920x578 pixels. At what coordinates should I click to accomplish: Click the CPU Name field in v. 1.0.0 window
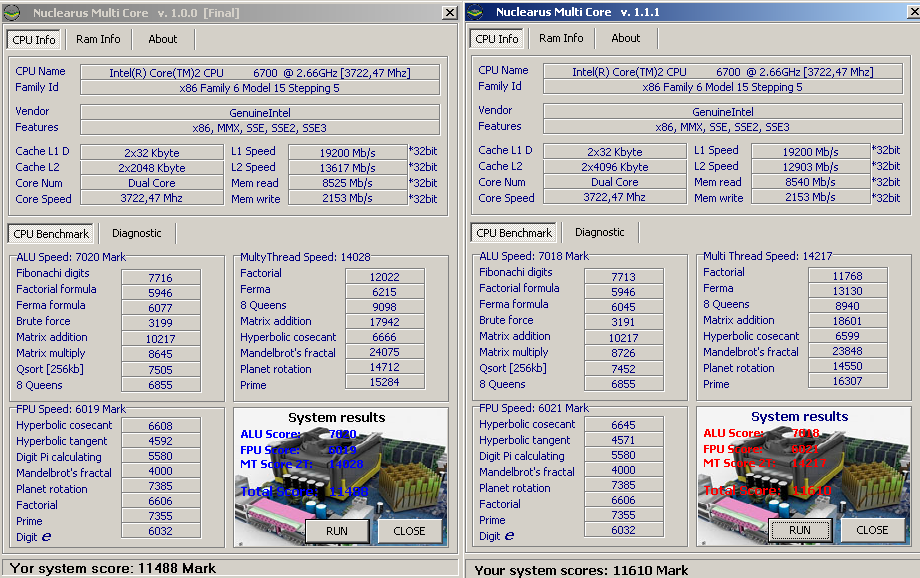pyautogui.click(x=260, y=73)
